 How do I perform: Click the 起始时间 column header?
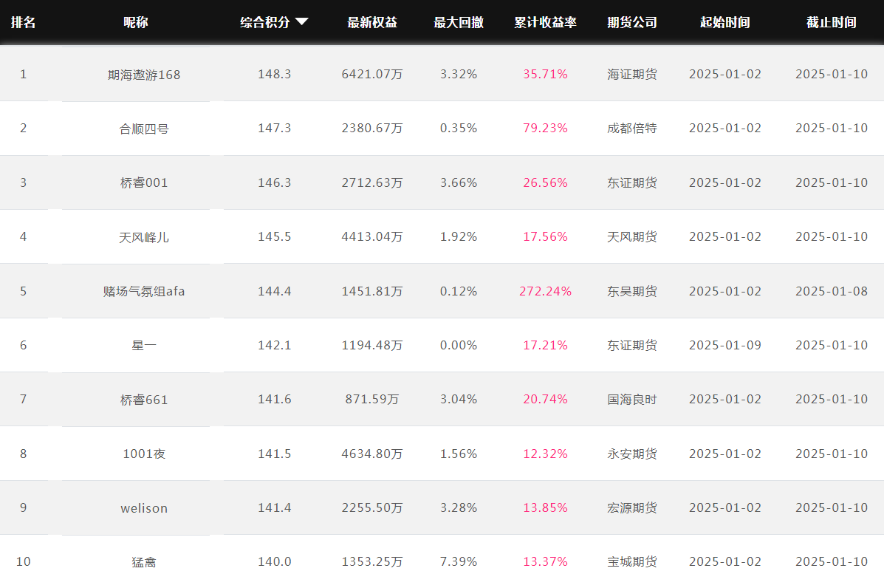(x=725, y=23)
